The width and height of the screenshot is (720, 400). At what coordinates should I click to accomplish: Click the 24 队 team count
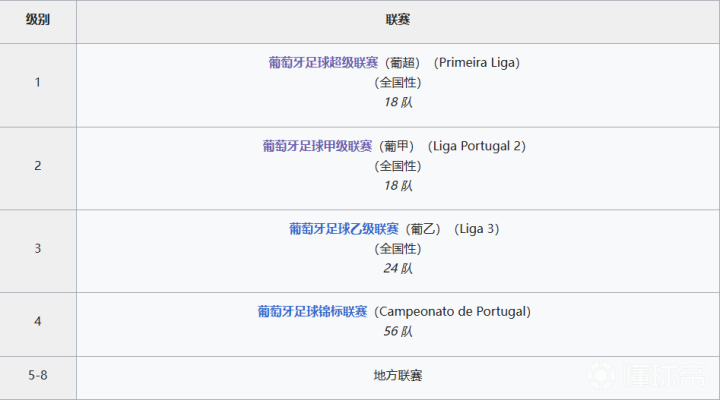(x=397, y=268)
